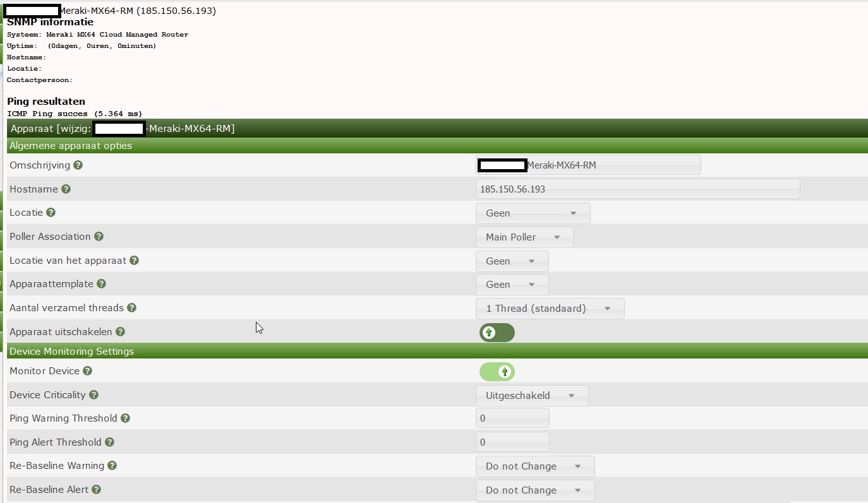
Task: Click the Ping resultaten heading
Action: coord(46,102)
